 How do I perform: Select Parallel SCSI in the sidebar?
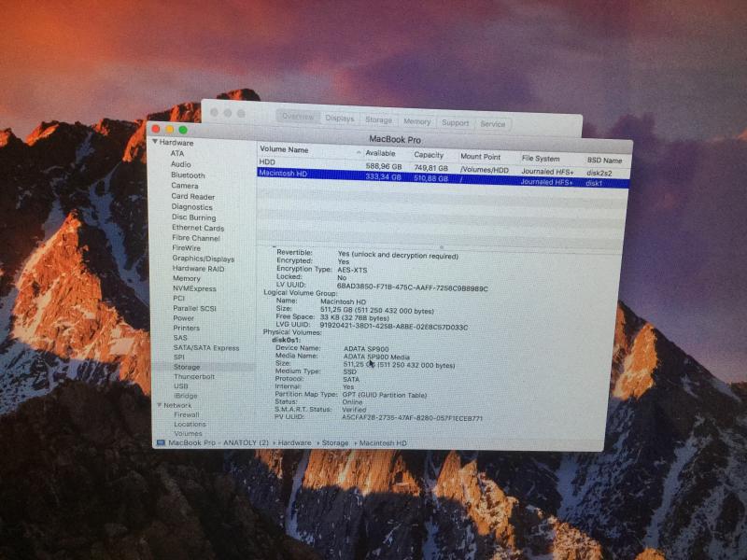tap(194, 309)
